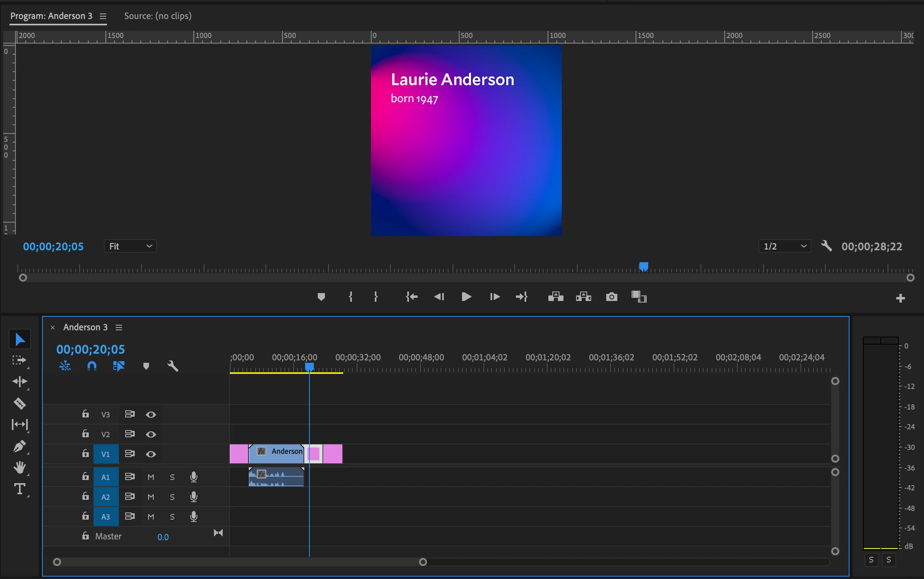Screen dimensions: 924x579
Task: Select the Type tool
Action: point(19,489)
